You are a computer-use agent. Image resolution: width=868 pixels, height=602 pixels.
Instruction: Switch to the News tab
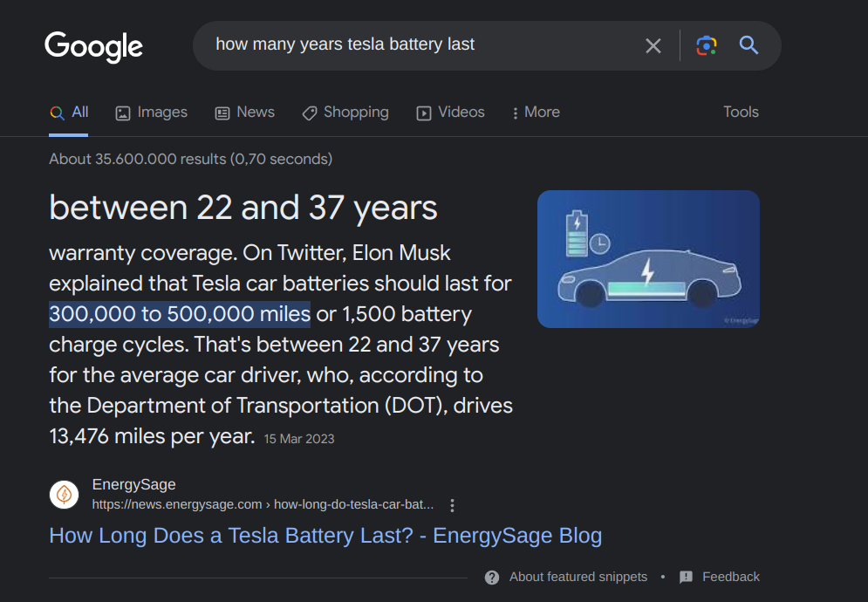pyautogui.click(x=245, y=113)
